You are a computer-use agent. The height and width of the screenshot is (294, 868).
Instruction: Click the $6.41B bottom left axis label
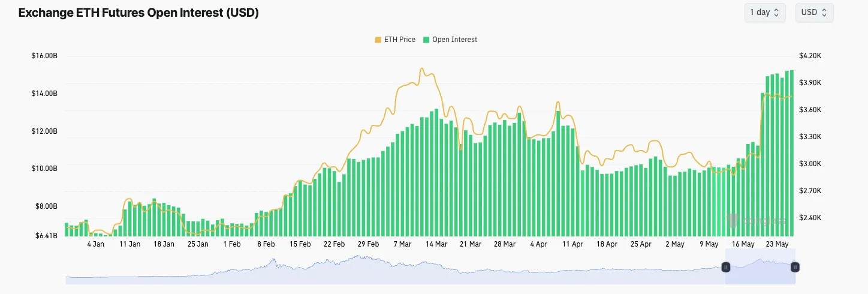44,236
